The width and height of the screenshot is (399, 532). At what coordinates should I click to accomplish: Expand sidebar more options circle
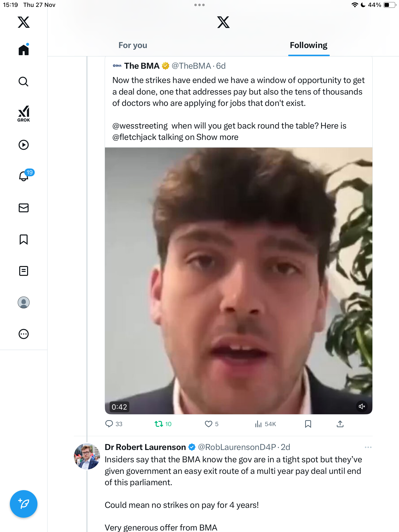[x=24, y=334]
